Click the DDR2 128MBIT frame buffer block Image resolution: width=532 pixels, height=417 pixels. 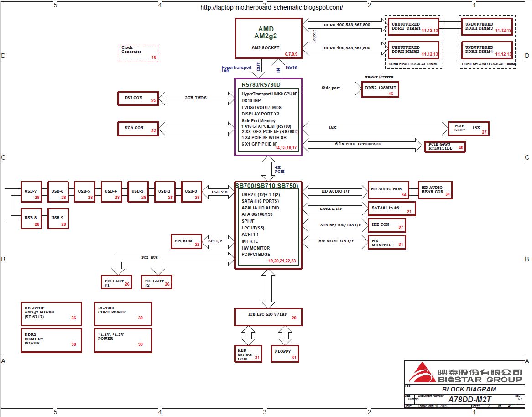380,90
